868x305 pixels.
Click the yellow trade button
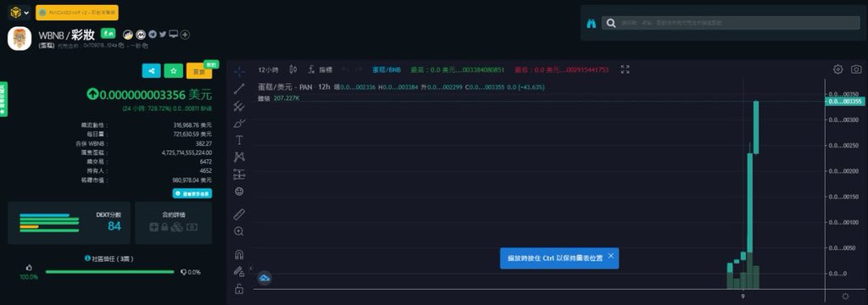tap(198, 71)
